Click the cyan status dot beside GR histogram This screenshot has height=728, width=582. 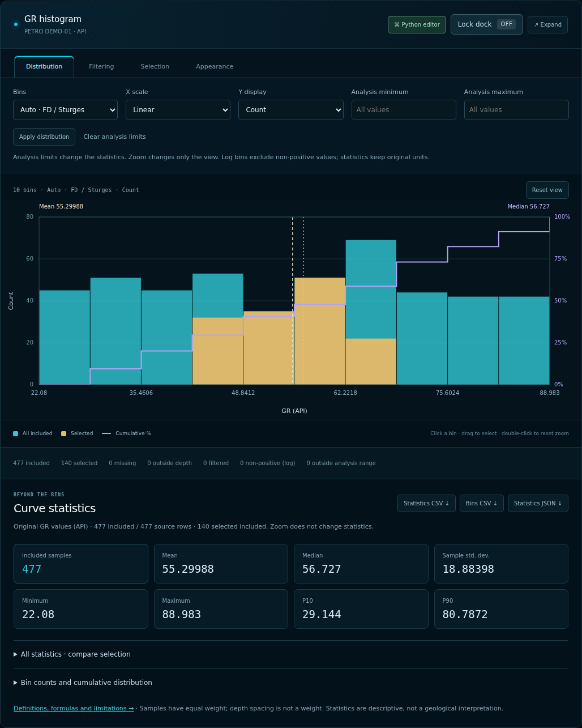16,24
